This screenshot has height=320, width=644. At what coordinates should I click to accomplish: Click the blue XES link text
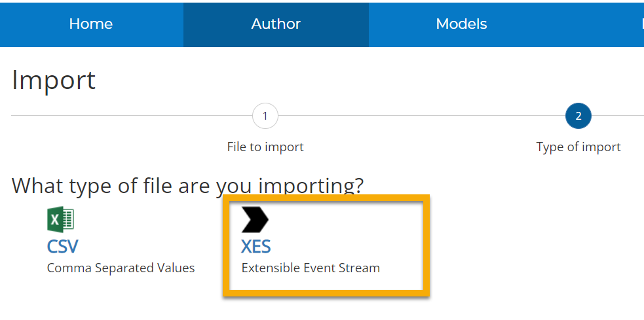(256, 247)
